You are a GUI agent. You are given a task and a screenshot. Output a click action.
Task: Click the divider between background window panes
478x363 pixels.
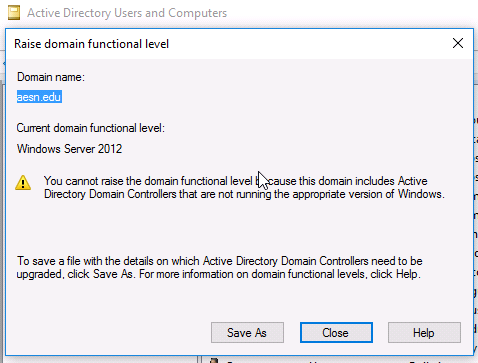click(x=200, y=359)
